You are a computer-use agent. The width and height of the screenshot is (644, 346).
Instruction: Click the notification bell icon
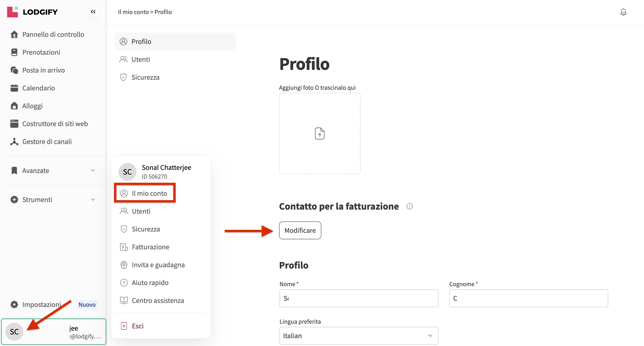(623, 12)
